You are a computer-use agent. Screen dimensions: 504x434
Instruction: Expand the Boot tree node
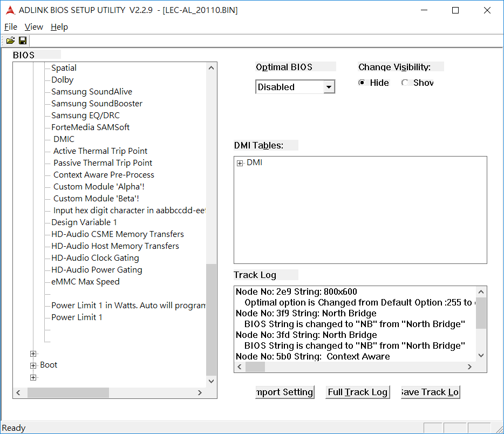click(x=33, y=365)
